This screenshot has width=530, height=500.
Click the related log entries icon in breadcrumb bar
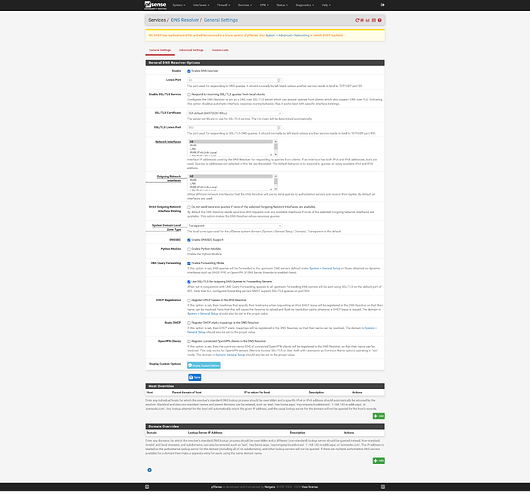pyautogui.click(x=374, y=20)
